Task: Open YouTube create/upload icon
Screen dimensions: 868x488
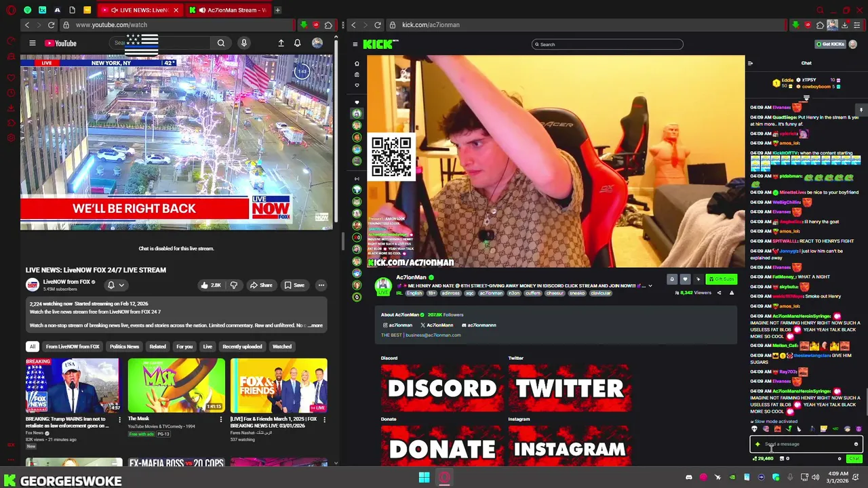Action: coord(281,43)
